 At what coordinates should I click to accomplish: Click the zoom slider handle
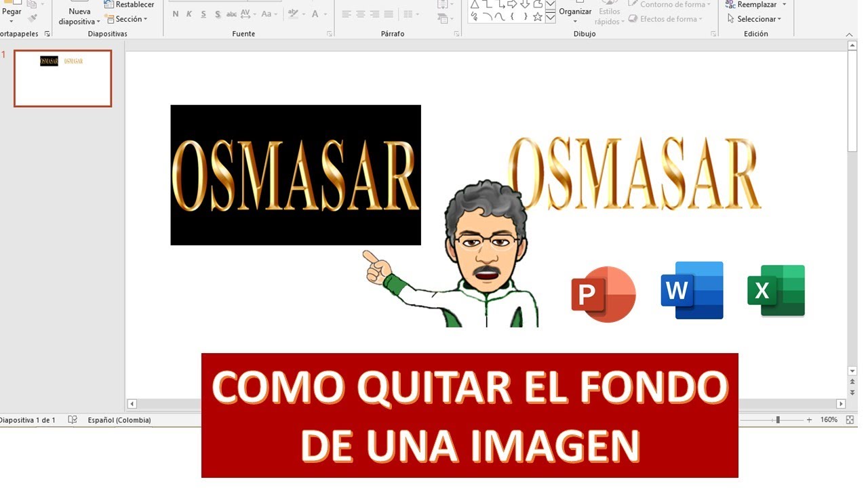pos(778,420)
